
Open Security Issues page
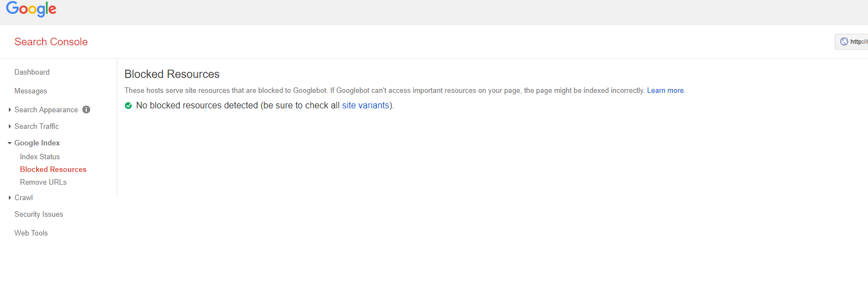39,215
